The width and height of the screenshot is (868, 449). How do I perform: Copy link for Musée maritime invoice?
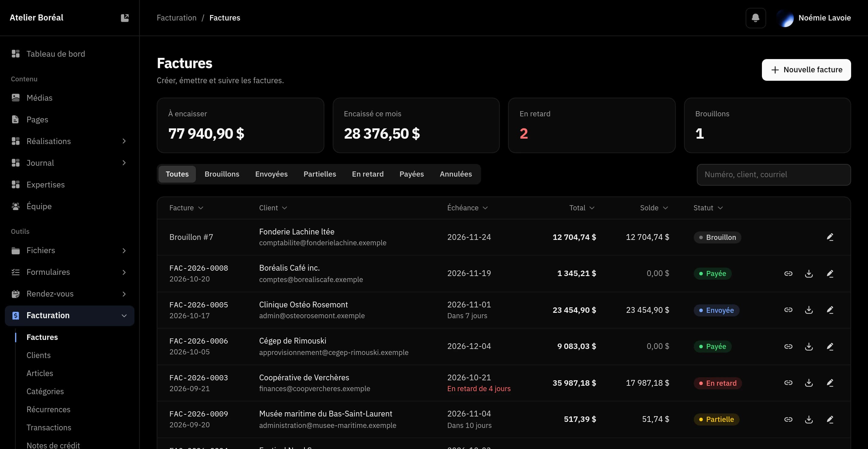coord(788,419)
